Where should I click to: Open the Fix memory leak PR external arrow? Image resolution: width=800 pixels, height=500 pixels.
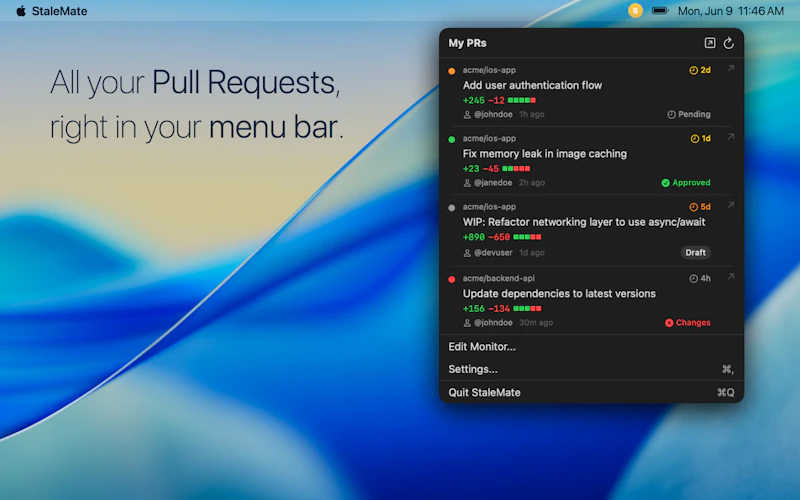(x=731, y=137)
